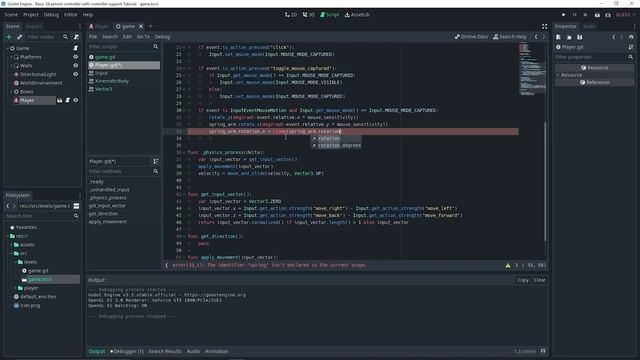
Task: Copy the output log
Action: point(522,280)
